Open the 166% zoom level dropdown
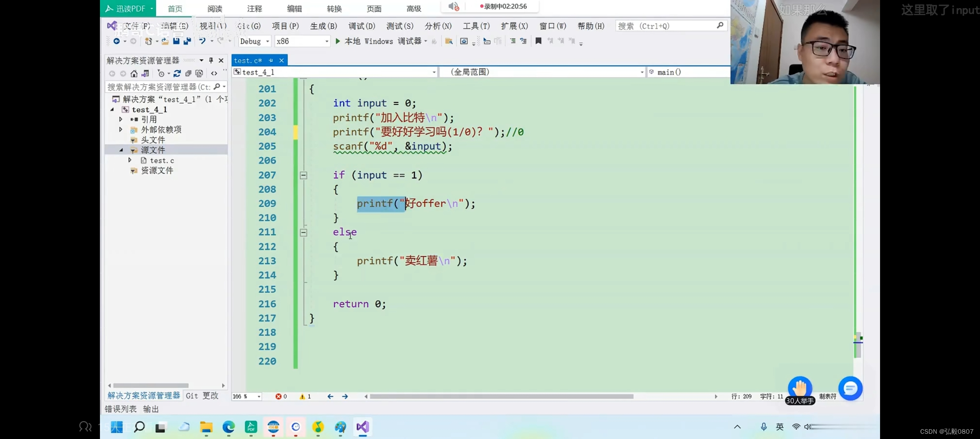The height and width of the screenshot is (439, 980). pyautogui.click(x=246, y=396)
